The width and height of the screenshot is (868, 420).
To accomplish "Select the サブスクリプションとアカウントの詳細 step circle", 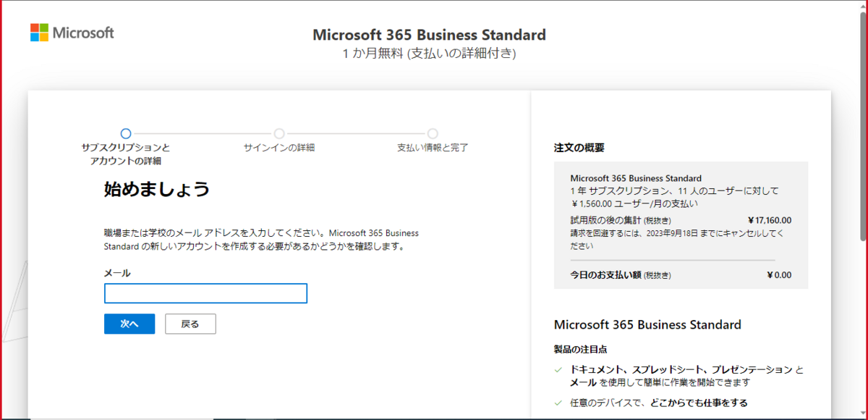I will click(126, 133).
